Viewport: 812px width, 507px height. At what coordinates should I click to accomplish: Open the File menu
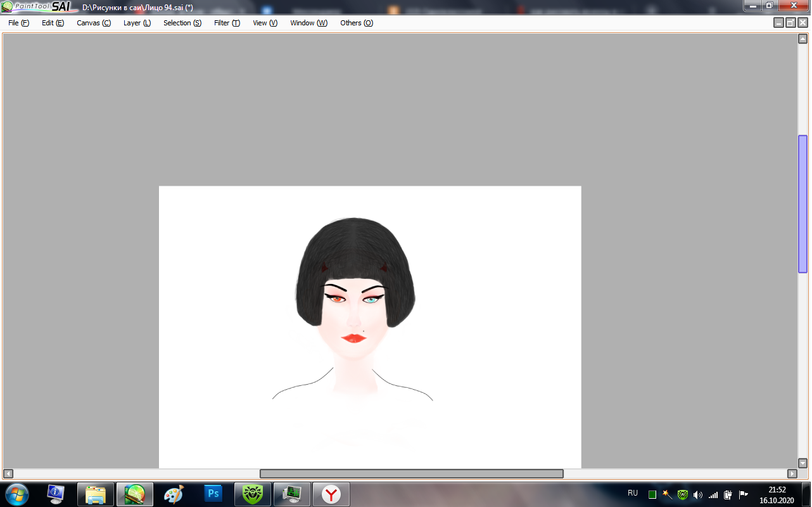coord(18,23)
